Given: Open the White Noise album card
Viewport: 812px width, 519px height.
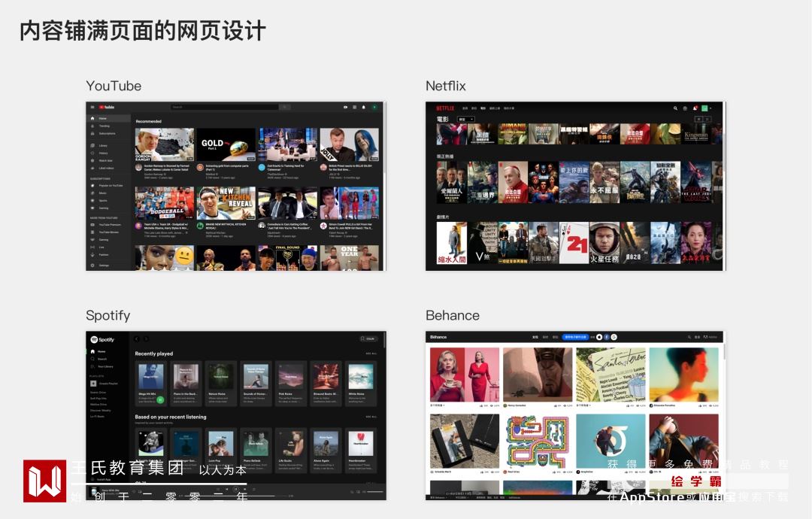Looking at the screenshot, I should [x=360, y=384].
